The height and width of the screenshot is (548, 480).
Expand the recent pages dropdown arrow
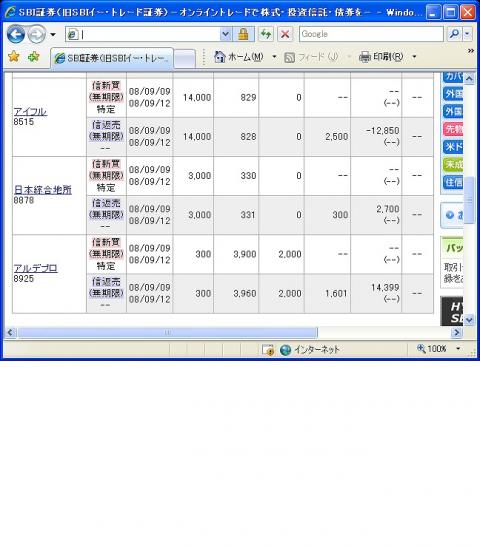point(53,34)
